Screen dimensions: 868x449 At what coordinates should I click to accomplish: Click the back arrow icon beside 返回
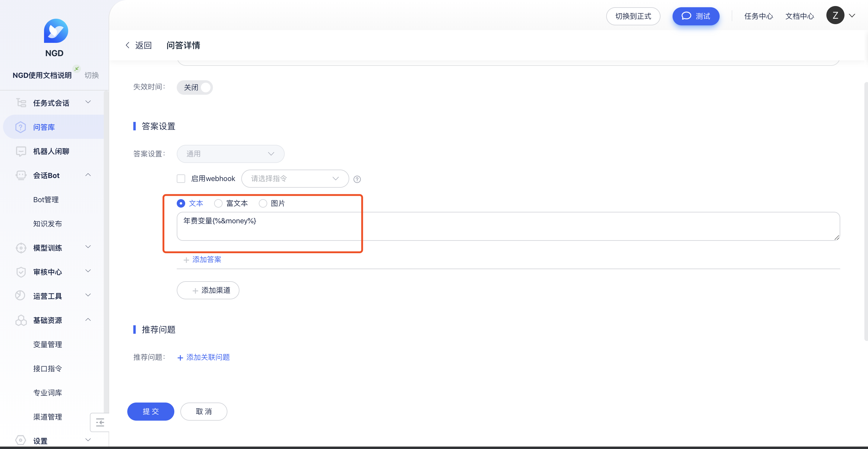pyautogui.click(x=128, y=45)
